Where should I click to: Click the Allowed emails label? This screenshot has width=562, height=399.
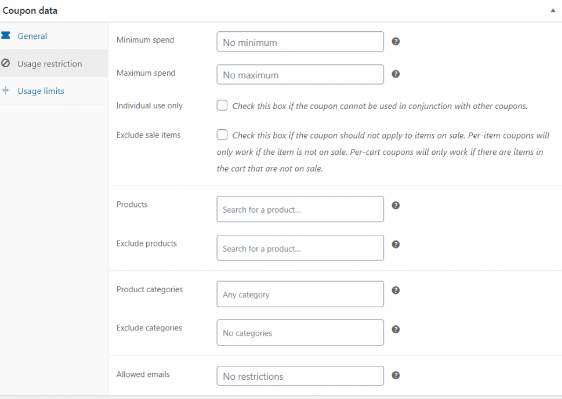143,374
